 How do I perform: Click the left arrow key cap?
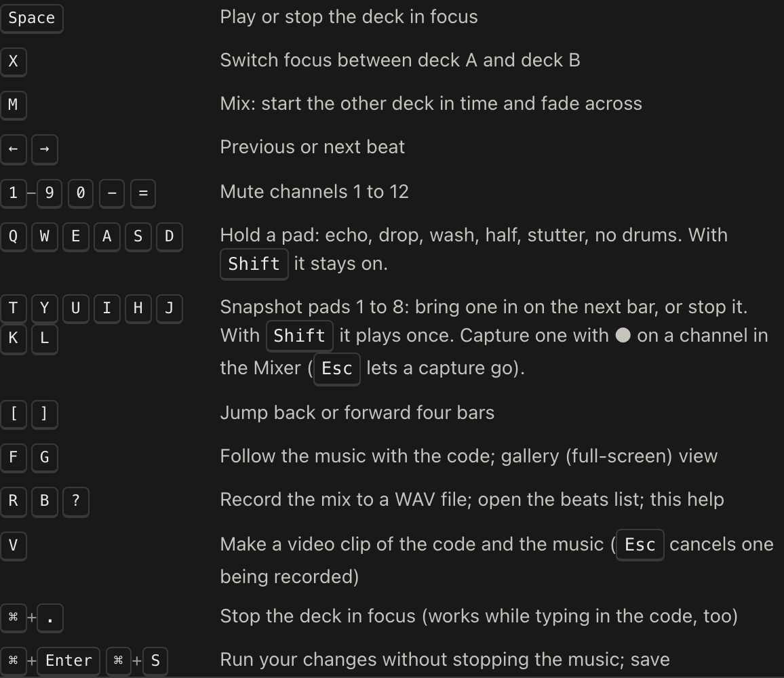click(x=13, y=149)
